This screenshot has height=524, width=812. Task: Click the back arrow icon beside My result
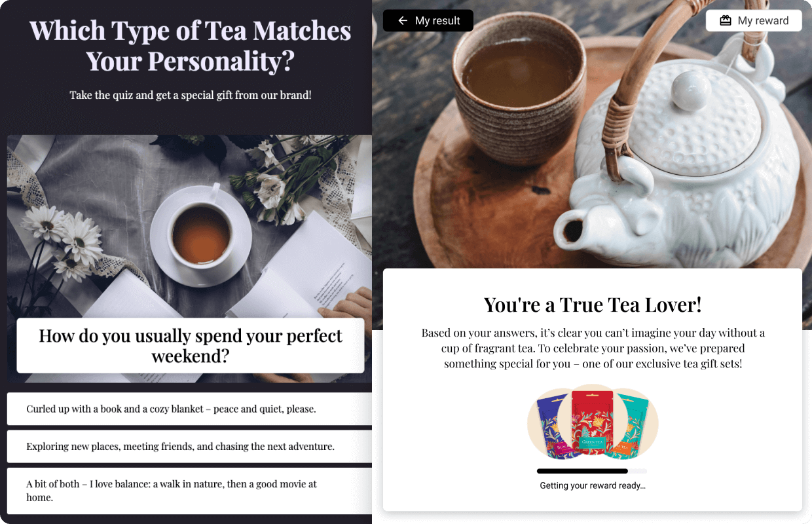[403, 21]
